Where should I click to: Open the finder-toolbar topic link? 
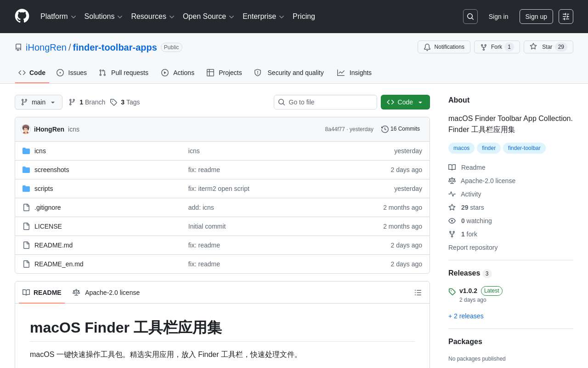tap(524, 148)
